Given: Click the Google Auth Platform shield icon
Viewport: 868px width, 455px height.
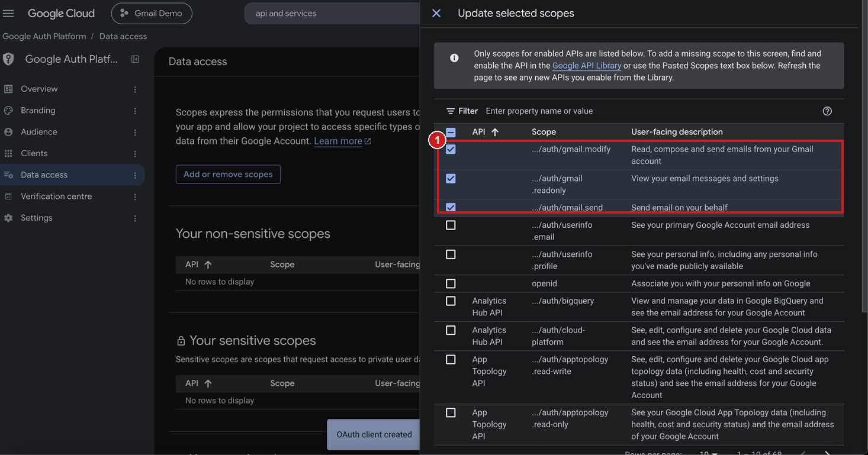Looking at the screenshot, I should point(8,59).
